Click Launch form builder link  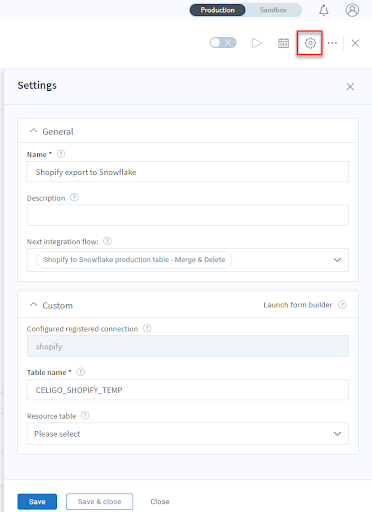[x=298, y=305]
